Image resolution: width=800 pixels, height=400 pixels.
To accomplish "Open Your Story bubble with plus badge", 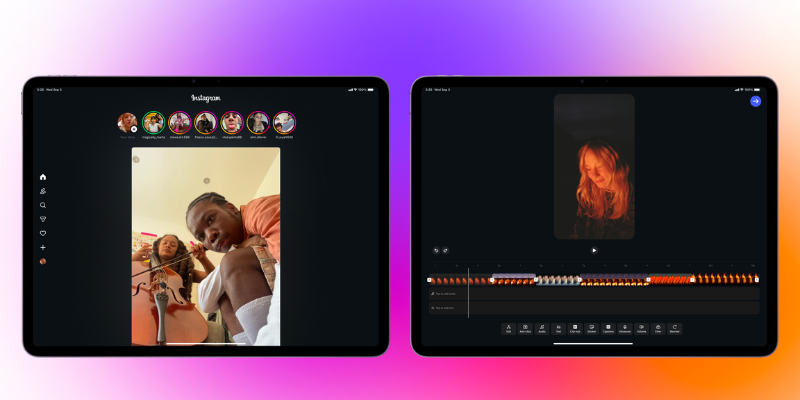I will click(x=127, y=123).
